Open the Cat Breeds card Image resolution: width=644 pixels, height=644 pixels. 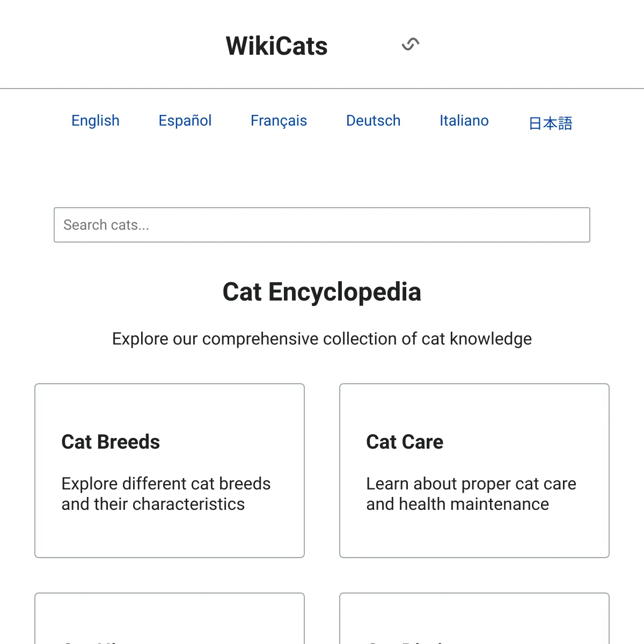(170, 471)
